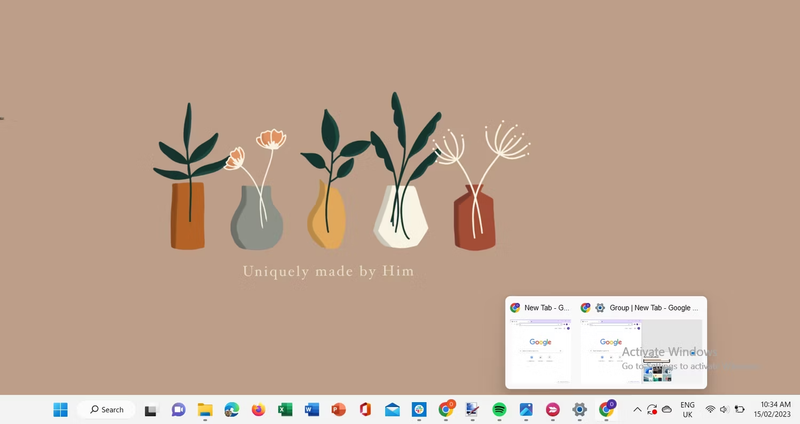This screenshot has height=424, width=800.
Task: Open the OneDrive cloud tray icon
Action: click(666, 409)
